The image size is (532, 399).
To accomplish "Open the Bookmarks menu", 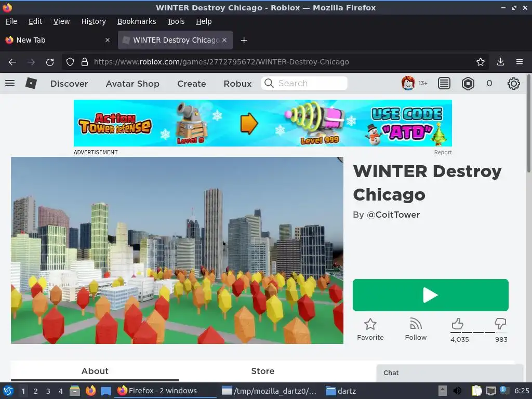I will (137, 21).
